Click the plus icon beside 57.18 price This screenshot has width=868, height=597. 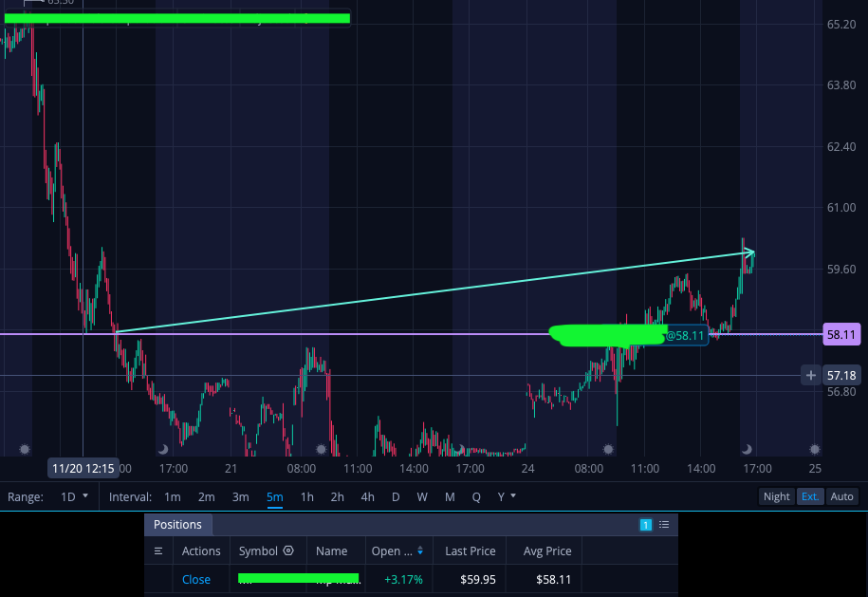[x=810, y=376]
